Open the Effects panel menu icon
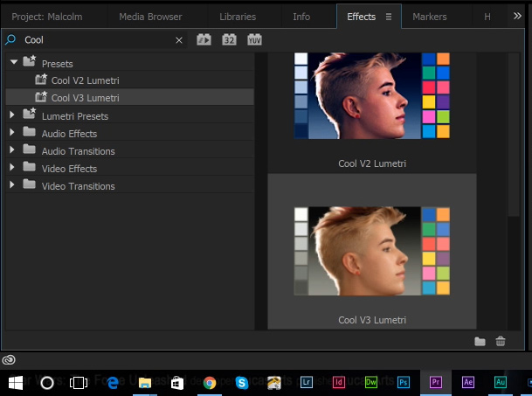This screenshot has height=396, width=532. coord(389,17)
